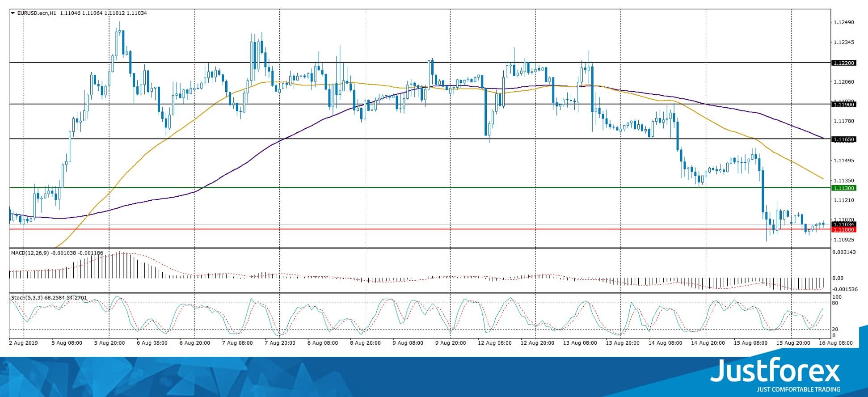Select the 1.11650 horizontal level label
868x397 pixels.
pyautogui.click(x=844, y=139)
